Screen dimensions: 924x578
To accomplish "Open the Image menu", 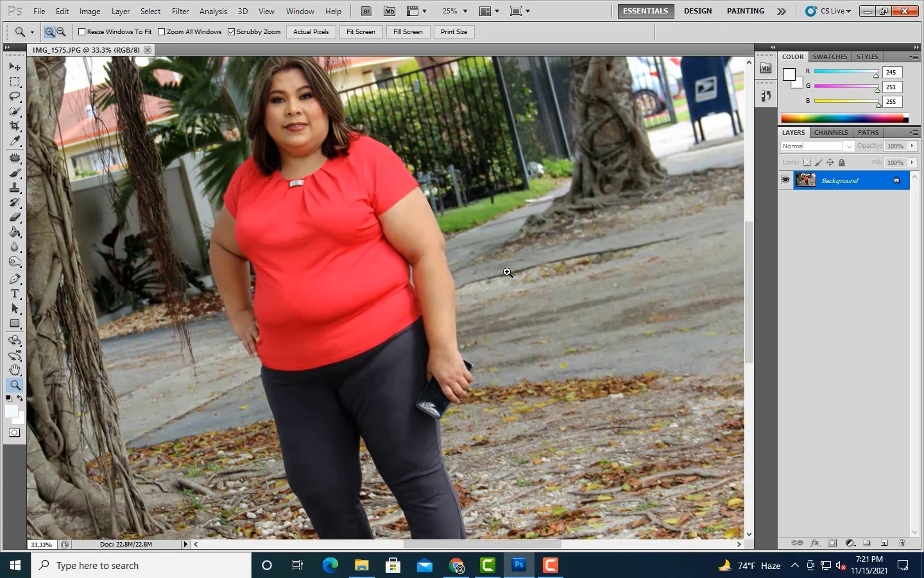I will (x=90, y=11).
